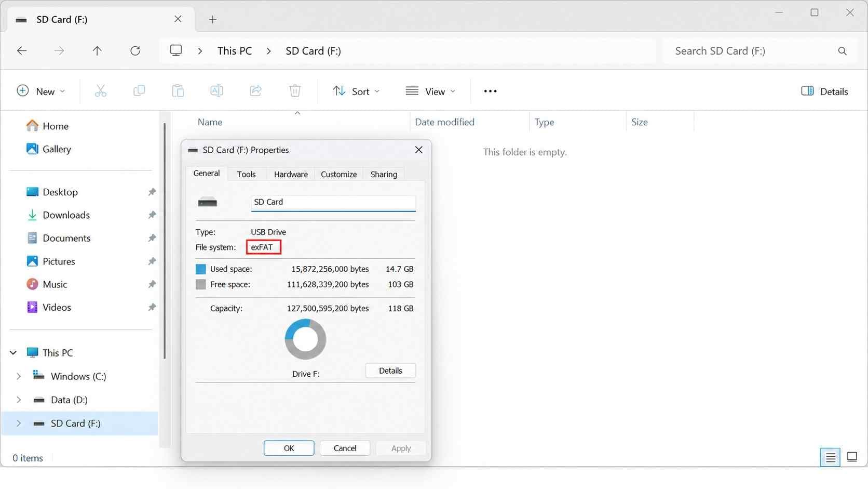The width and height of the screenshot is (868, 489).
Task: Go back with the Back arrow
Action: (x=22, y=51)
